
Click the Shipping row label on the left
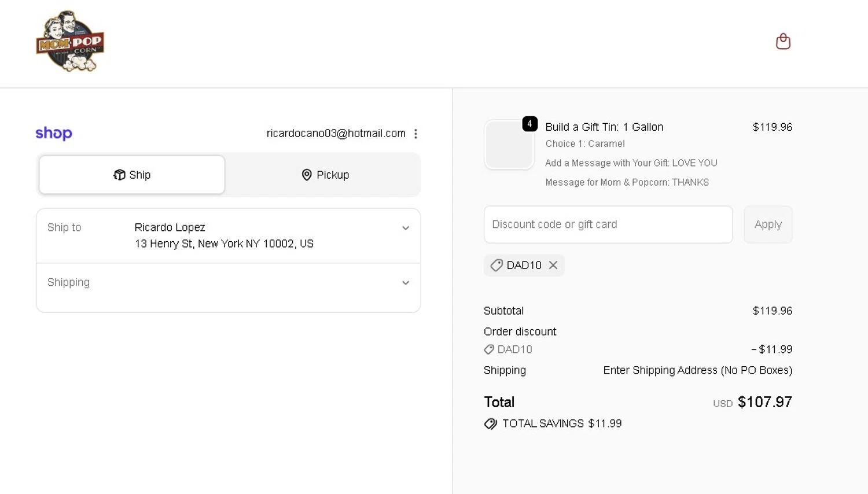68,282
